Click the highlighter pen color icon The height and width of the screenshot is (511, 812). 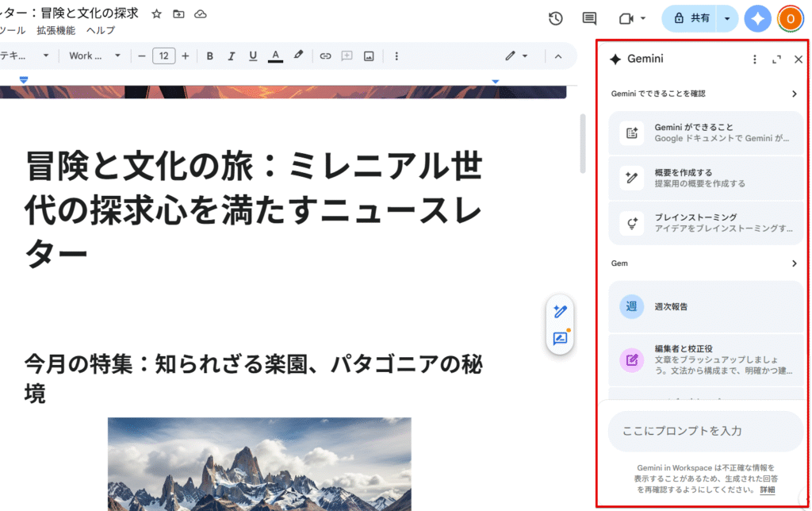pyautogui.click(x=298, y=56)
